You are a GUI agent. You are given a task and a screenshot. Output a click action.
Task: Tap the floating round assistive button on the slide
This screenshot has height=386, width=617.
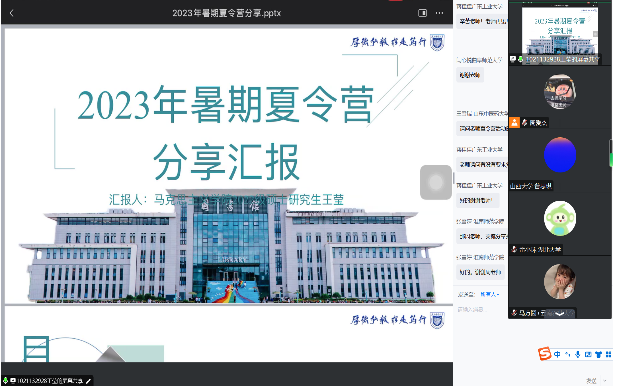[436, 182]
